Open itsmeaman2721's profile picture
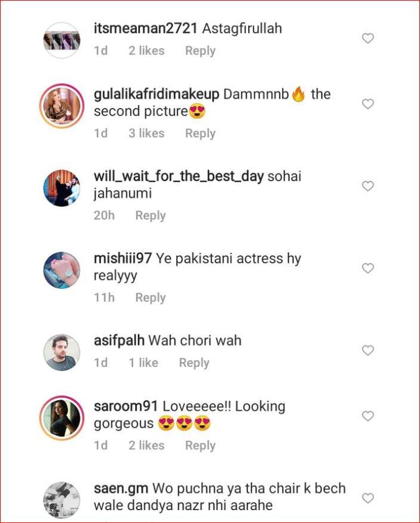 61,41
